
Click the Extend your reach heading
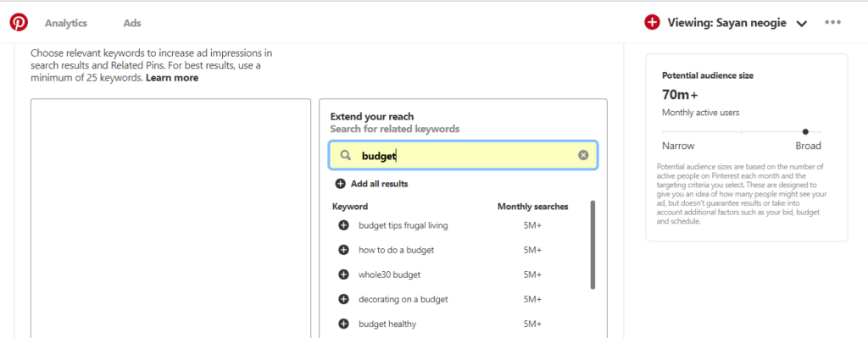point(372,117)
